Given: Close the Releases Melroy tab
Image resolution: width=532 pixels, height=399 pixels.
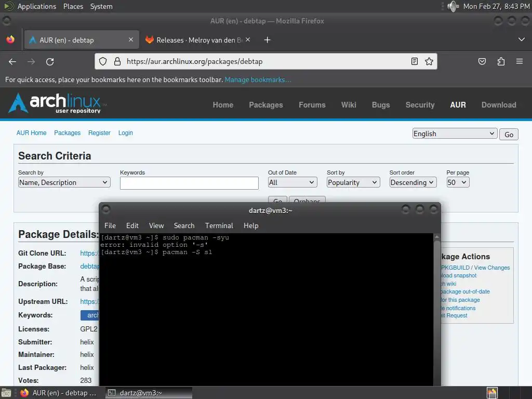Looking at the screenshot, I should point(248,39).
